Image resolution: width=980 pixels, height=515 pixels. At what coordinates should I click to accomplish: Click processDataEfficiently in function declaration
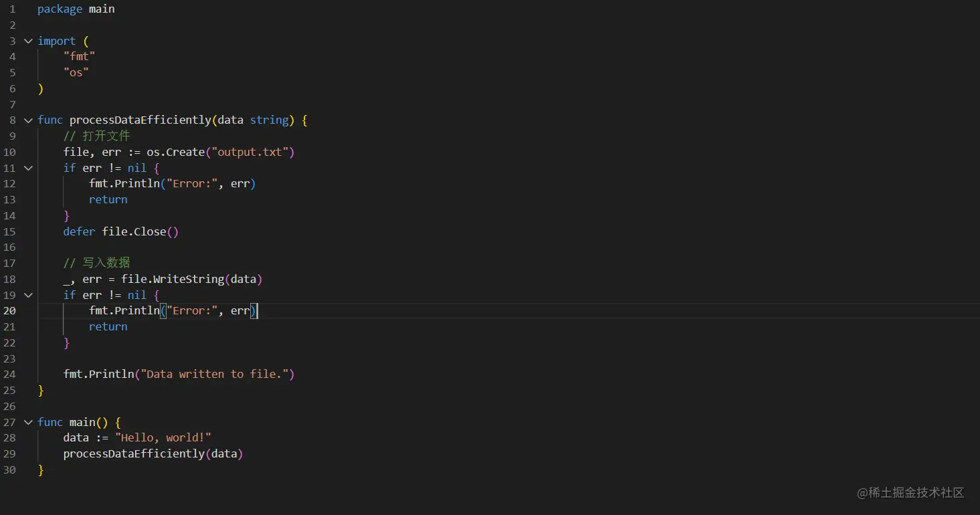[x=140, y=120]
